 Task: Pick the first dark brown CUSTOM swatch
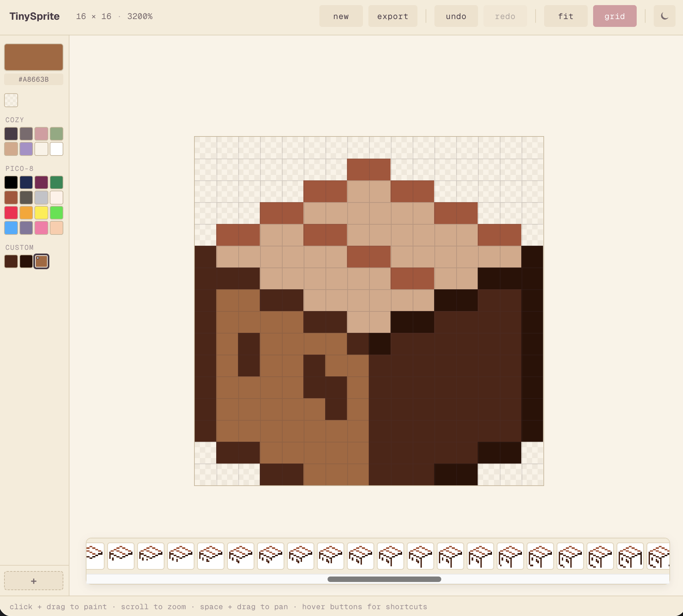pyautogui.click(x=11, y=261)
